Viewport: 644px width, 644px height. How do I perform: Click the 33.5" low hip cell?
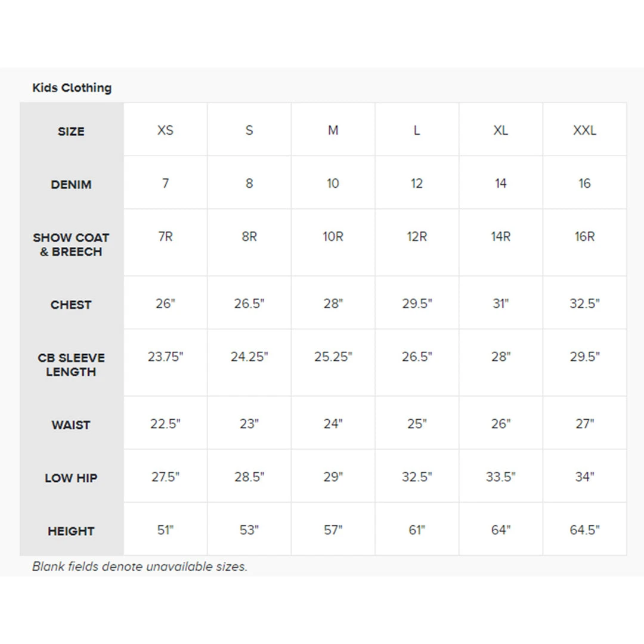click(500, 477)
